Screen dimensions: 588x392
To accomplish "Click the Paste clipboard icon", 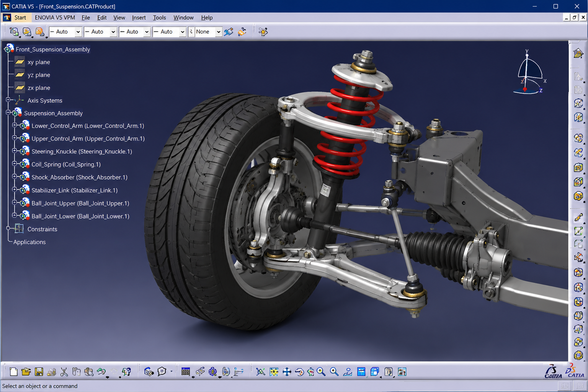I will (89, 372).
